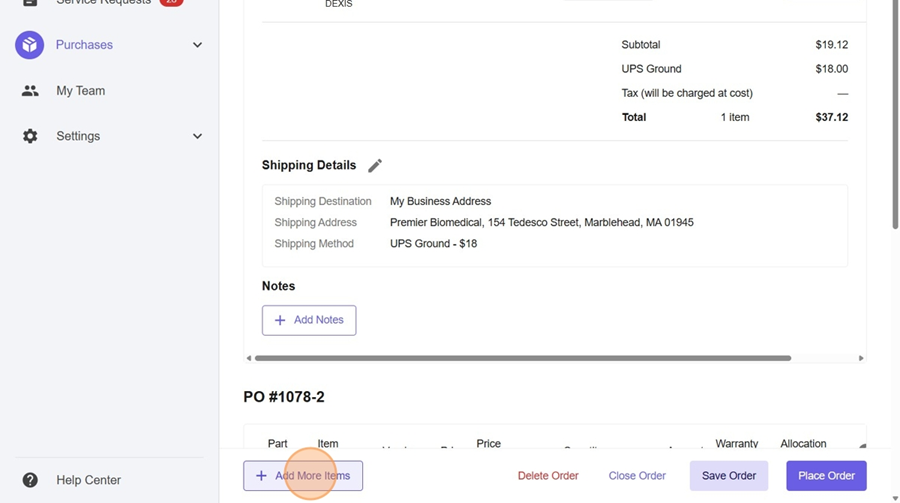Viewport: 900px width, 503px height.
Task: Expand the Purchases menu chevron
Action: [x=197, y=45]
